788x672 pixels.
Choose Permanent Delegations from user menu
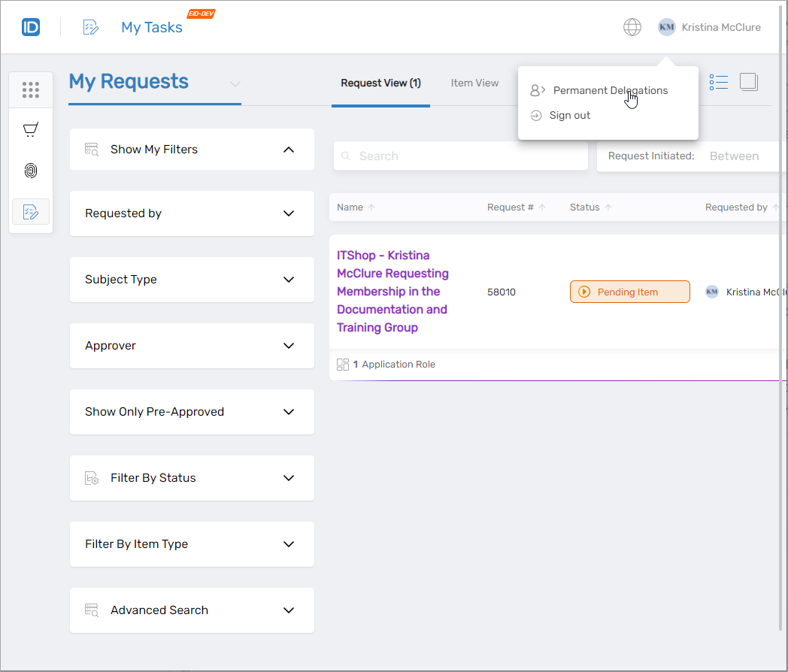pos(610,90)
